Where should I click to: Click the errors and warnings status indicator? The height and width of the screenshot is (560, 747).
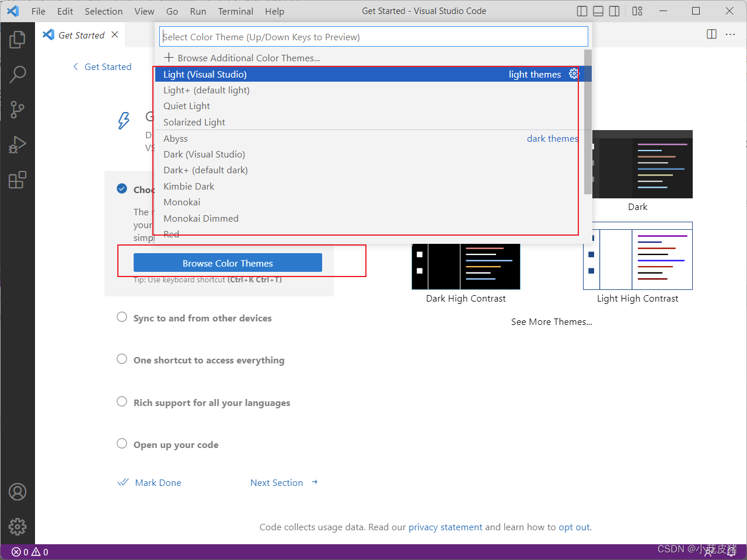coord(30,552)
